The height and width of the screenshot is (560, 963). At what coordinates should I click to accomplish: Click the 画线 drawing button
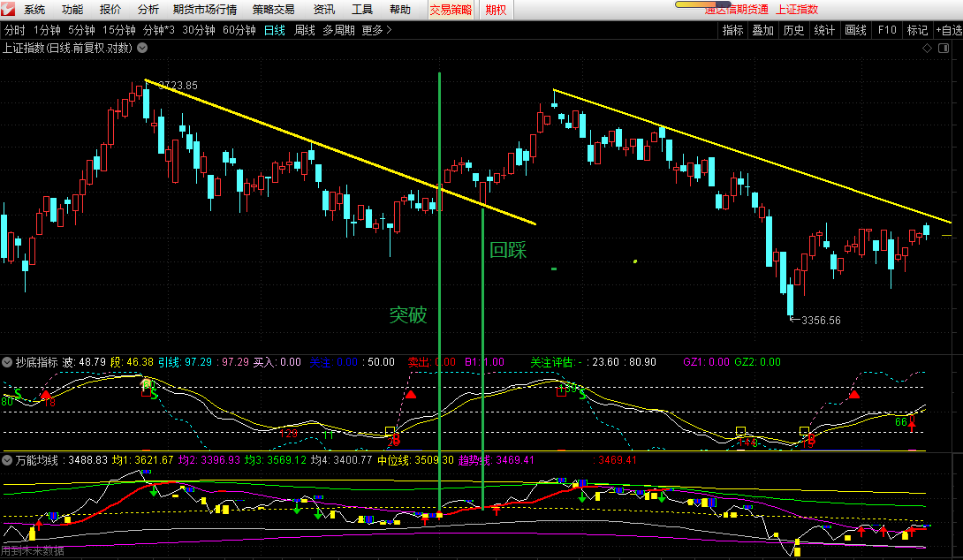point(855,30)
